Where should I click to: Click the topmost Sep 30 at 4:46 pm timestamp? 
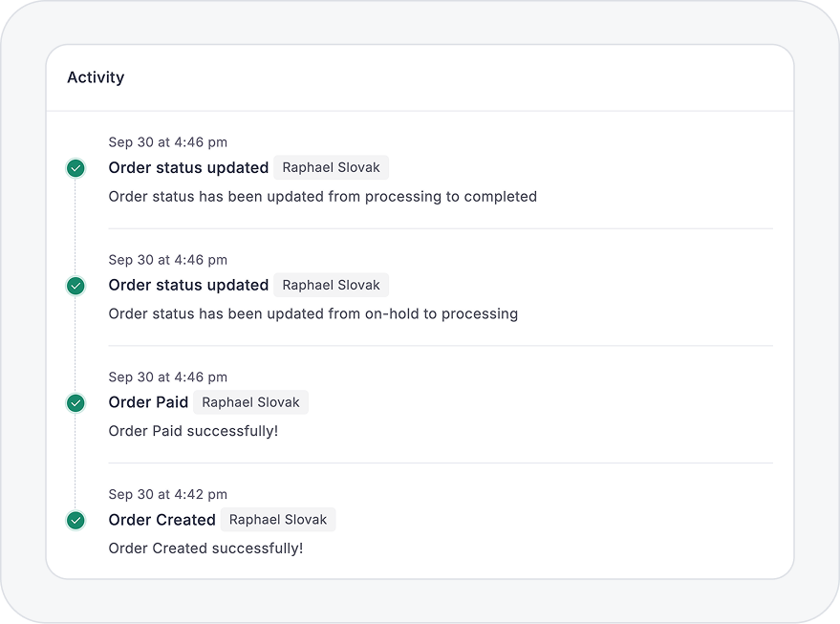(x=167, y=142)
